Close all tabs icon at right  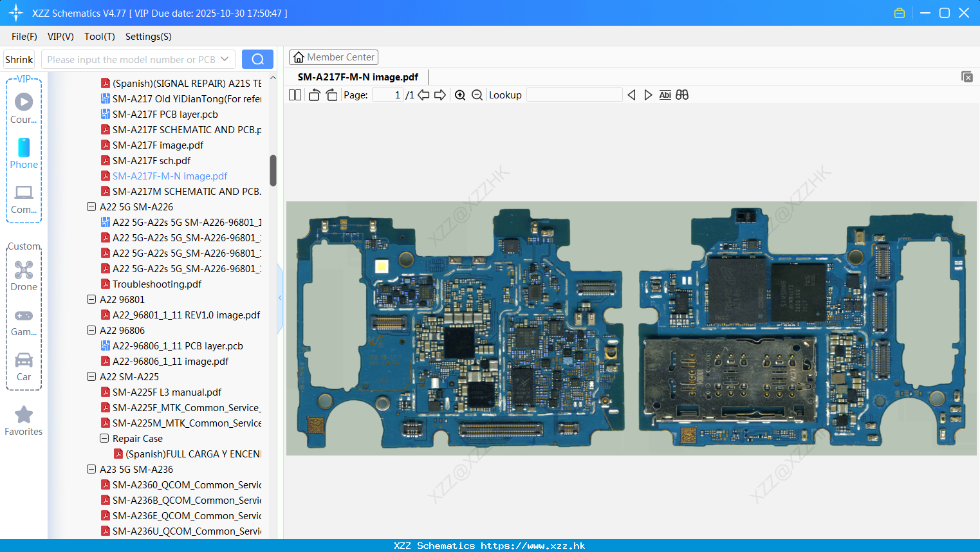point(966,77)
